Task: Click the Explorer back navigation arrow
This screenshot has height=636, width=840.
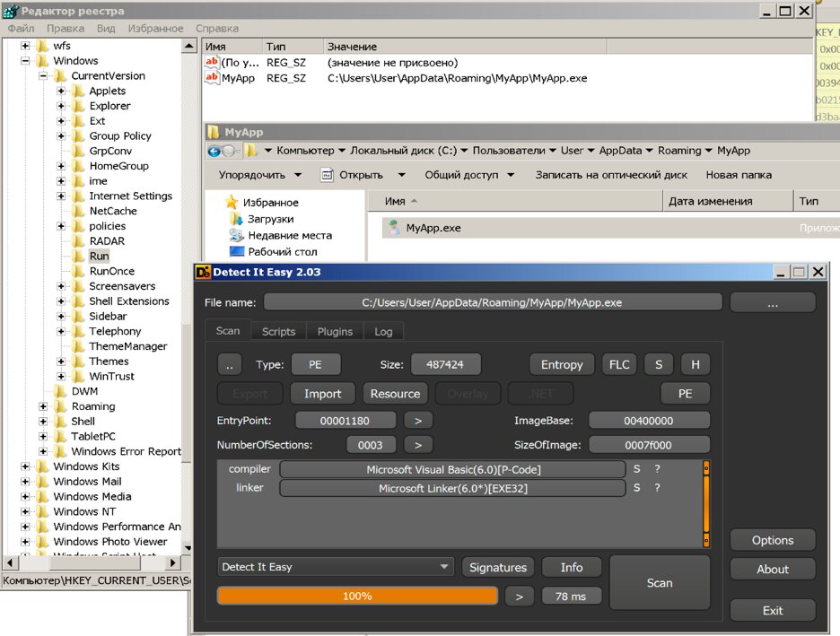Action: [214, 151]
